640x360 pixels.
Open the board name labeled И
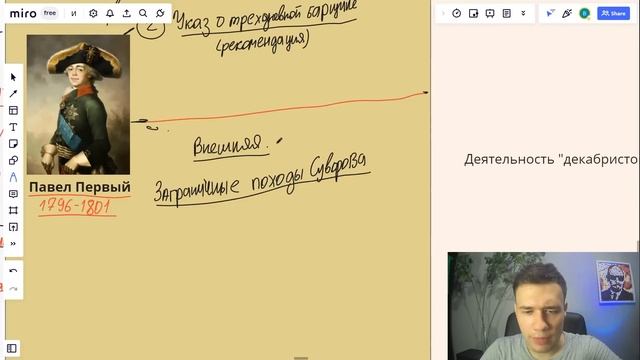coord(74,13)
